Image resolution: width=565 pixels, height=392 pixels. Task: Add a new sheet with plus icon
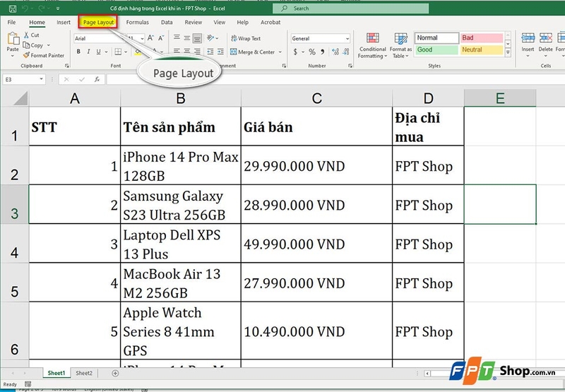(115, 373)
